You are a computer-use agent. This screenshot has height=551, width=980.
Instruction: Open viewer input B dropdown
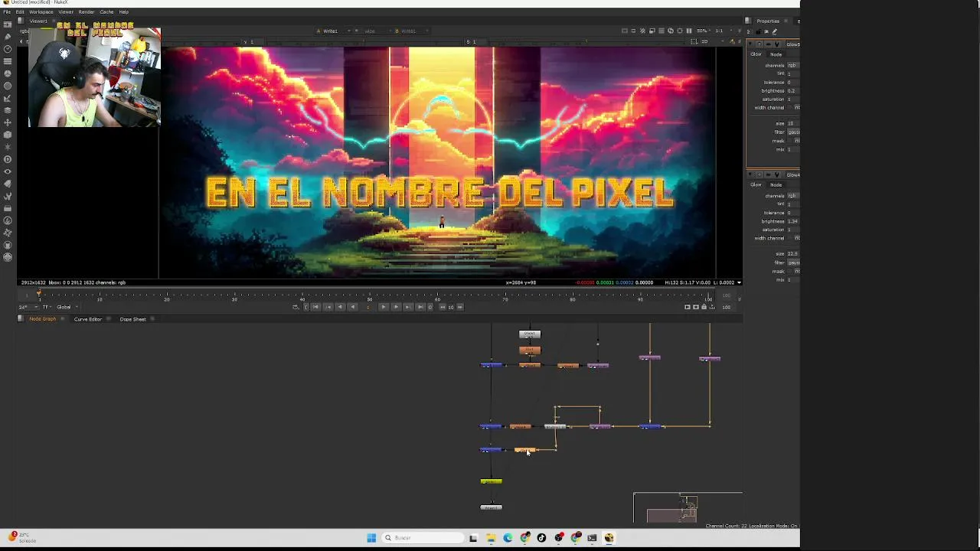tap(411, 31)
